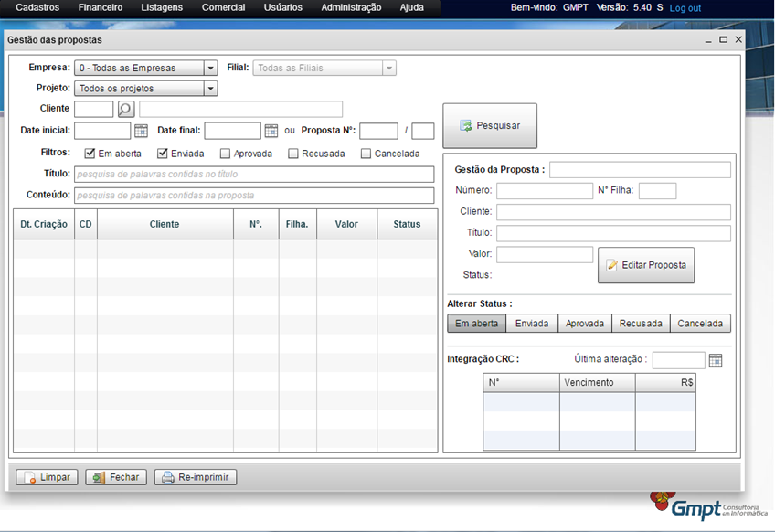Set status to Enviada toggle
775x532 pixels.
pyautogui.click(x=532, y=324)
